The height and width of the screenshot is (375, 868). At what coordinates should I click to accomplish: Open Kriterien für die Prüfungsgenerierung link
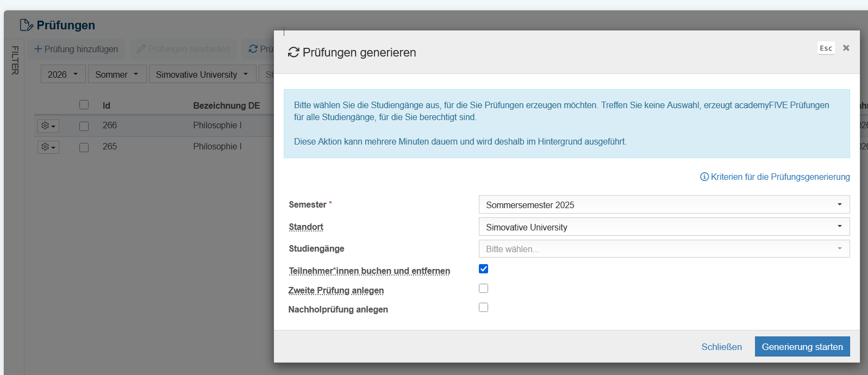click(x=780, y=177)
